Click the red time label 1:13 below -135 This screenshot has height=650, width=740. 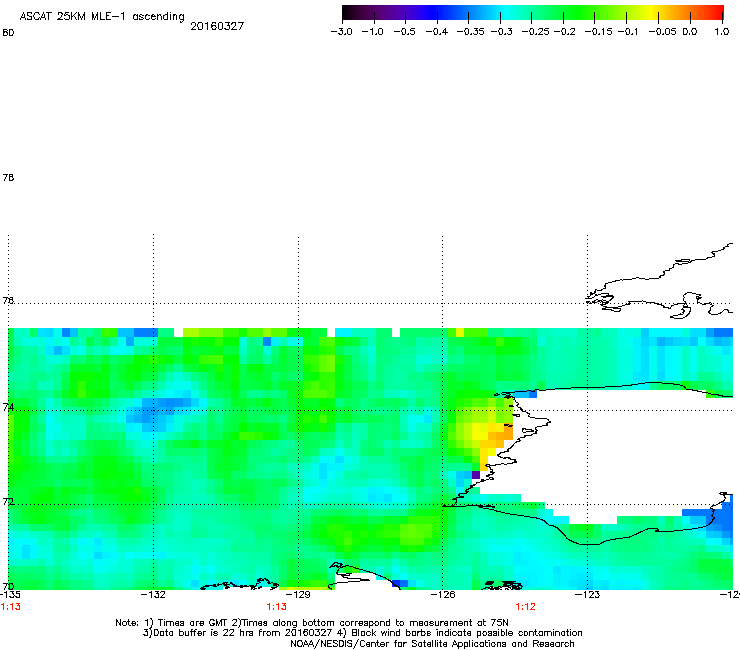tap(10, 607)
